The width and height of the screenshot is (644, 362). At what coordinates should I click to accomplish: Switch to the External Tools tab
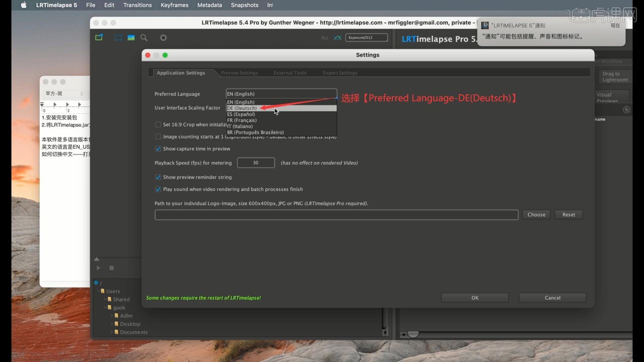[x=290, y=73]
